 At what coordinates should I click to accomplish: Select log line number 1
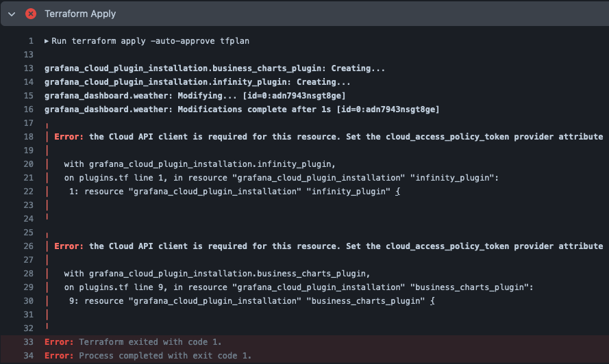click(31, 41)
